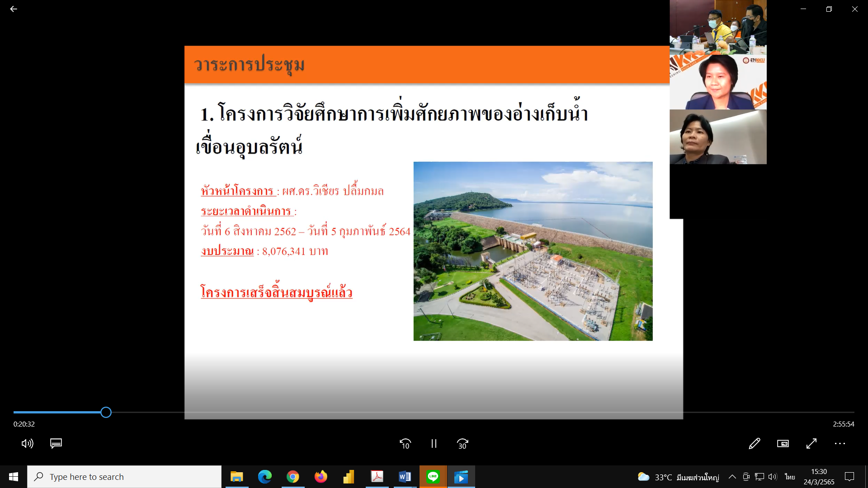Open the Windows Start menu
The image size is (868, 488).
14,477
